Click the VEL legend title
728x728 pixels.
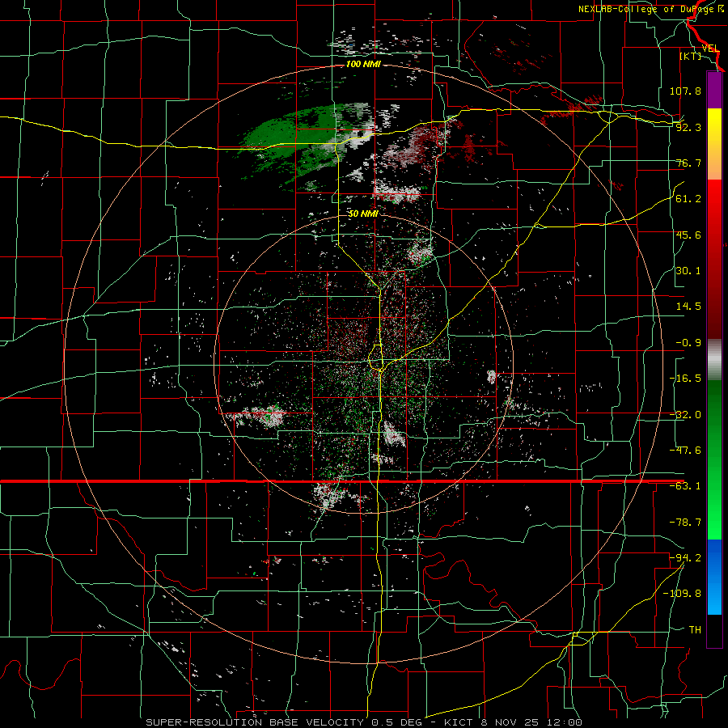(710, 49)
